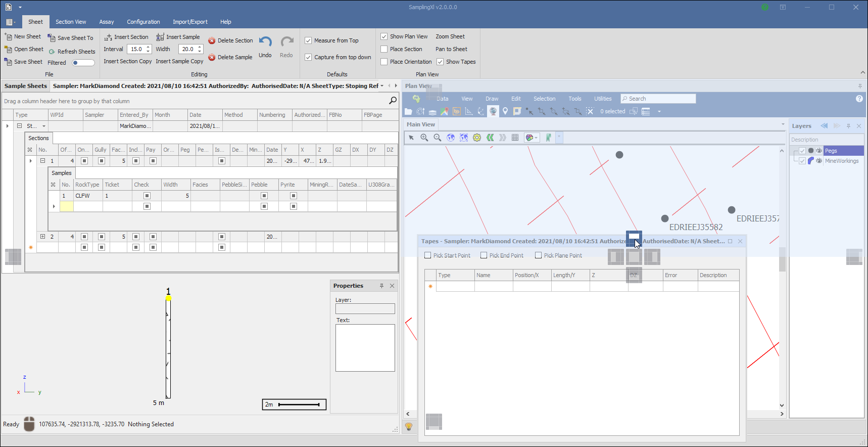Click the Undo arrow icon

pyautogui.click(x=265, y=41)
